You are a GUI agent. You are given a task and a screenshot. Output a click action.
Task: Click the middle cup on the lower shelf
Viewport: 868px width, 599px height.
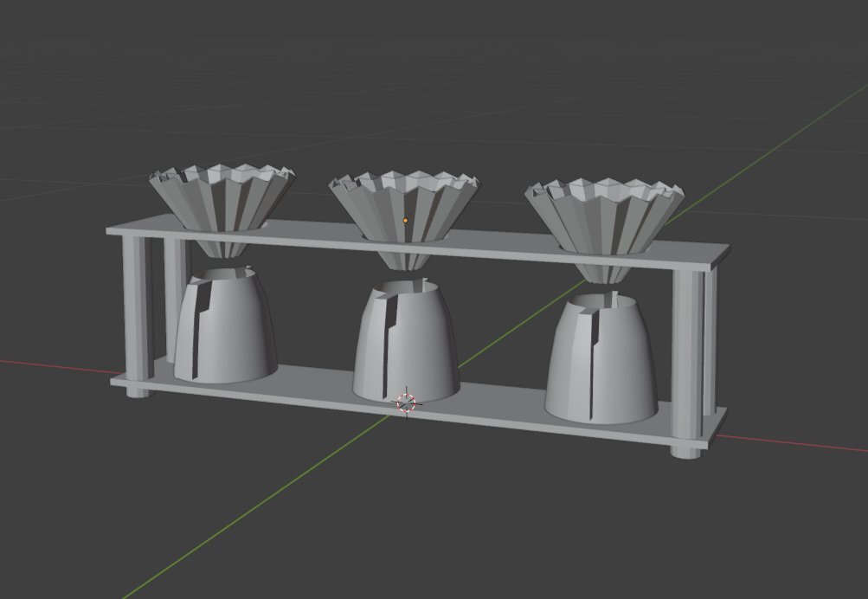[x=406, y=342]
